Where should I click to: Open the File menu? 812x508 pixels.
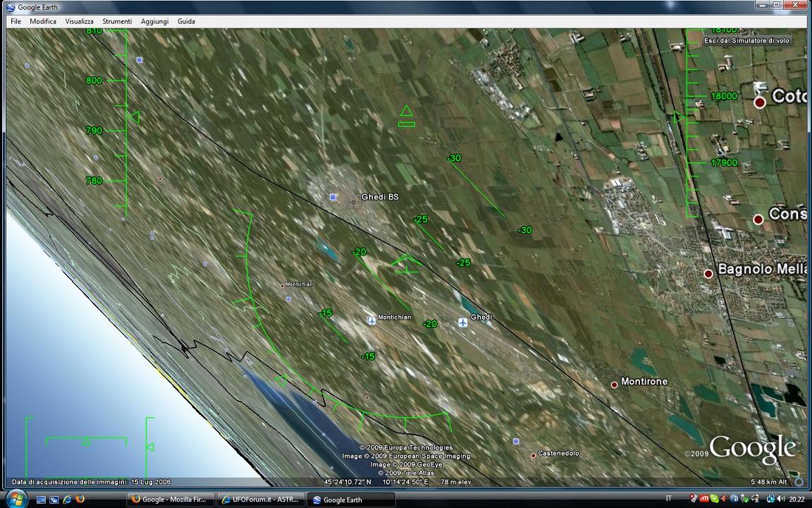pyautogui.click(x=16, y=21)
